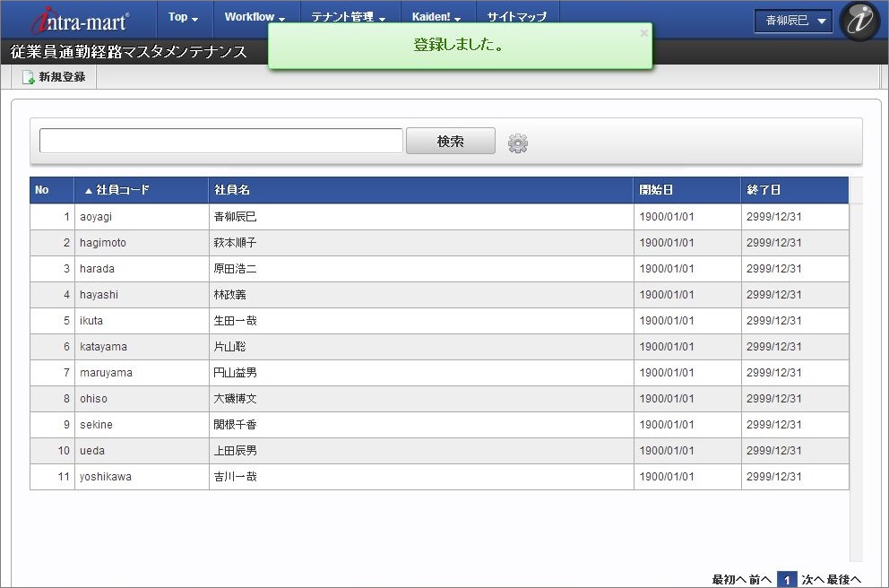Screen dimensions: 889x588
Task: Select the sekine employee code
Action: coord(142,425)
